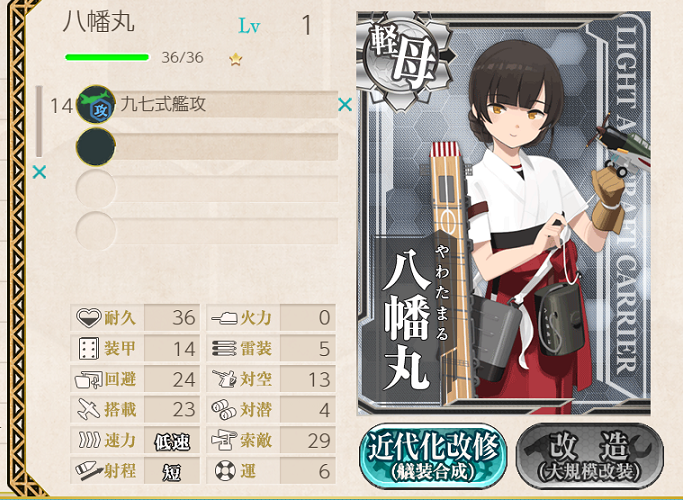Screen dimensions: 683x500
Task: Click the 耐久 heart icon
Action: 89,318
